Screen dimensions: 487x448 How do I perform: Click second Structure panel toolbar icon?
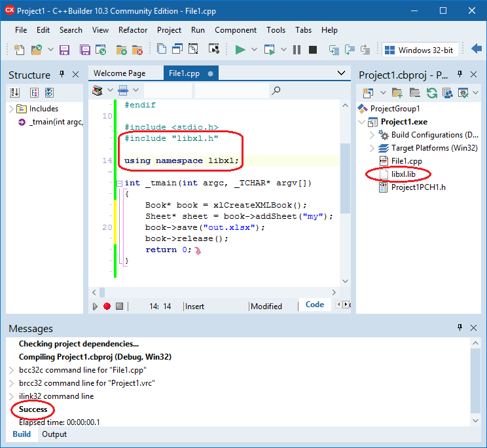coord(34,92)
